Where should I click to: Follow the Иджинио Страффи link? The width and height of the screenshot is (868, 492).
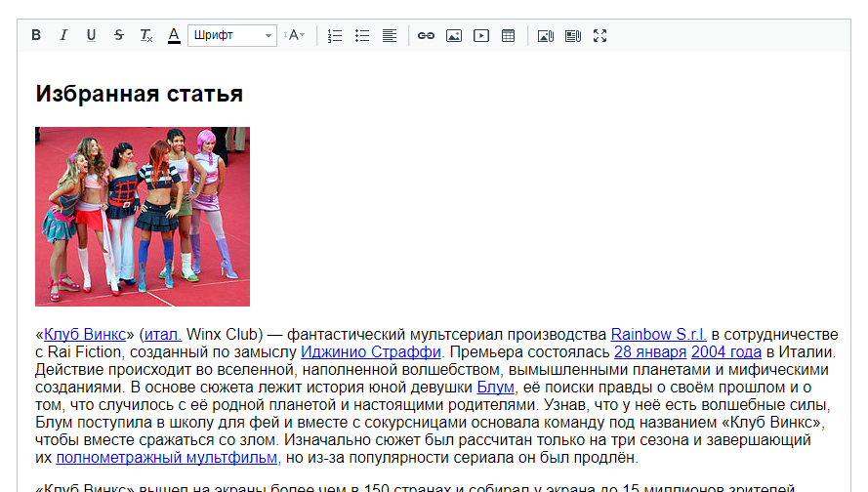[x=371, y=351]
